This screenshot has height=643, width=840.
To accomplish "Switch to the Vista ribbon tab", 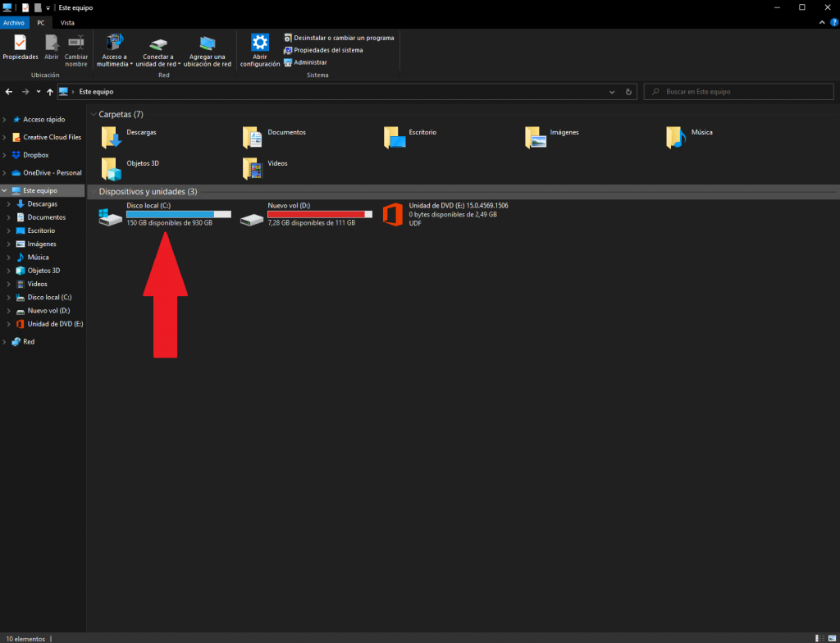I will [x=67, y=22].
